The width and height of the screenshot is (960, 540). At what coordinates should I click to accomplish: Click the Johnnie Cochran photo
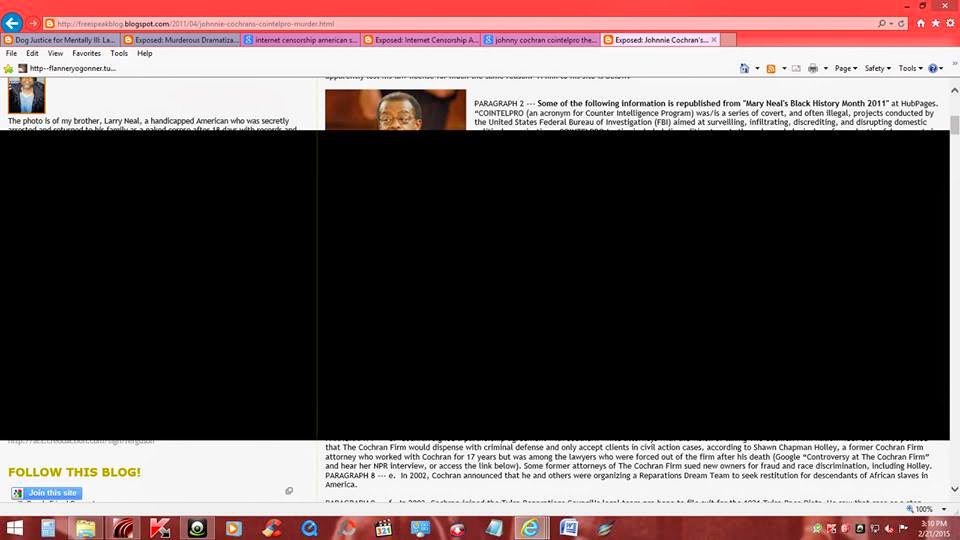pyautogui.click(x=396, y=110)
